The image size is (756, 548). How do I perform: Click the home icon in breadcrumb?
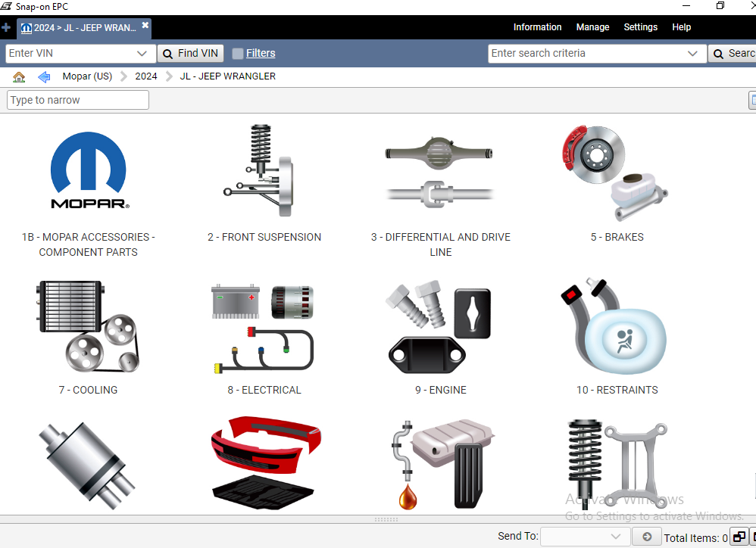coord(19,76)
